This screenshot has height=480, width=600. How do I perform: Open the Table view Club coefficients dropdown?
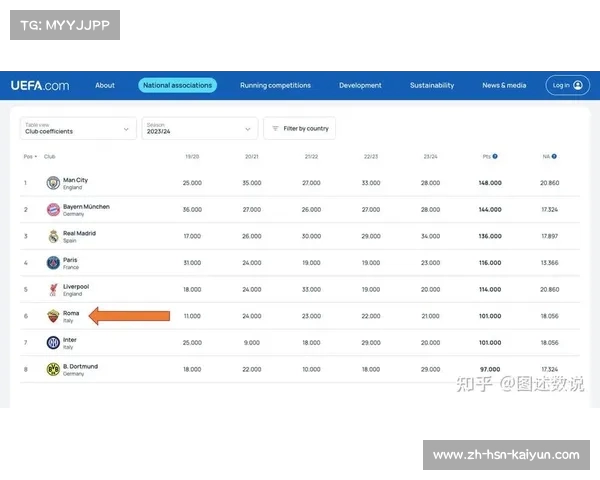78,128
